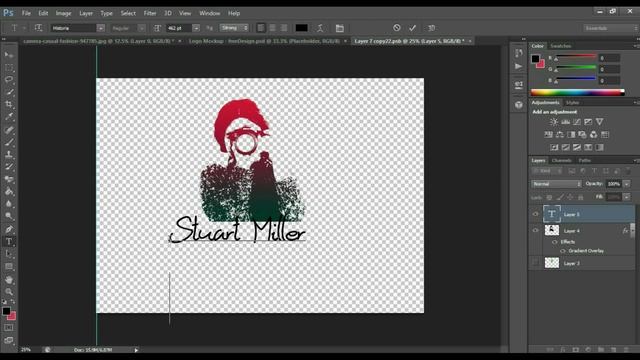Open the text color swatch in options bar

[302, 28]
